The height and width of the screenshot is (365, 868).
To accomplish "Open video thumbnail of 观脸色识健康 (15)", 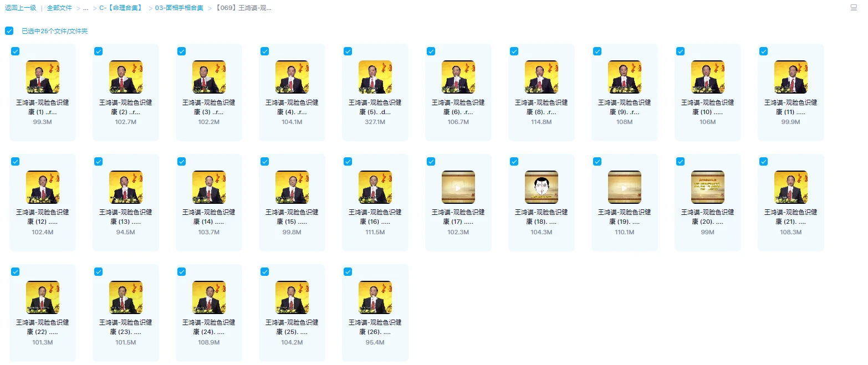I will tap(292, 187).
